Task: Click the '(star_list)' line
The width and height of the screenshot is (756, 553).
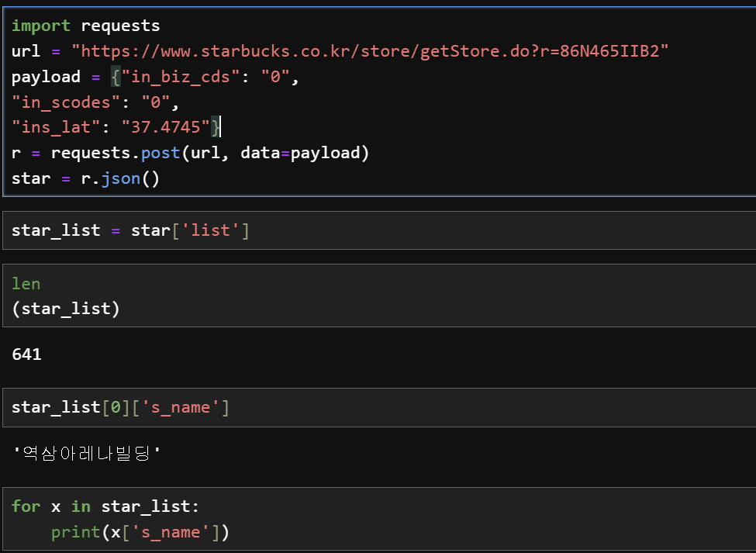Action: (x=66, y=309)
